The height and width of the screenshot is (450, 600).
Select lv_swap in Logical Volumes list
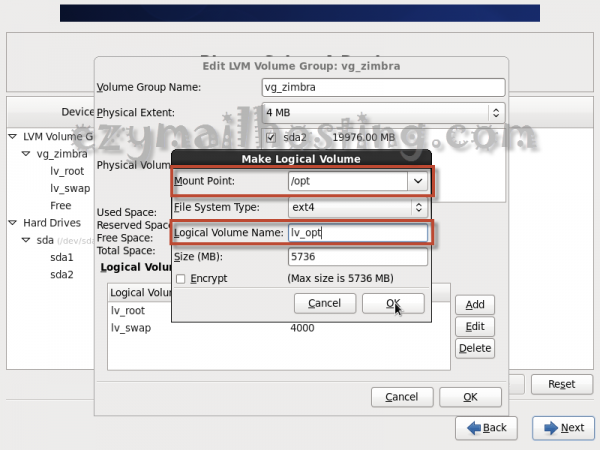[131, 328]
